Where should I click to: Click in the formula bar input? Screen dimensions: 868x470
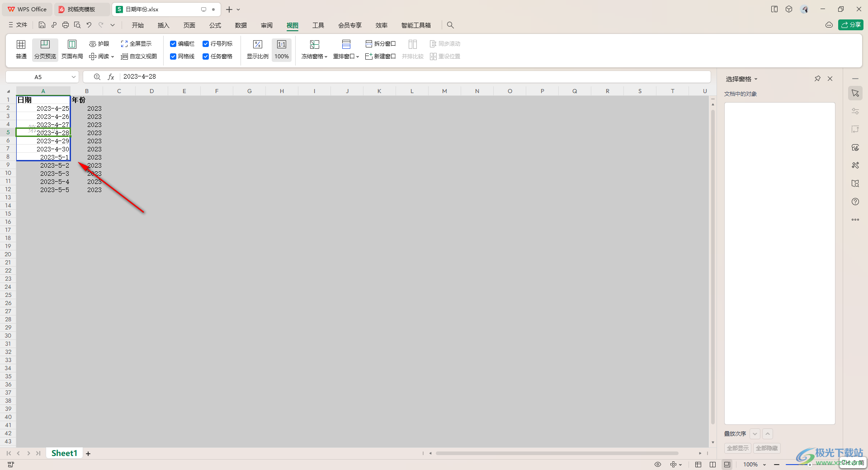point(407,77)
